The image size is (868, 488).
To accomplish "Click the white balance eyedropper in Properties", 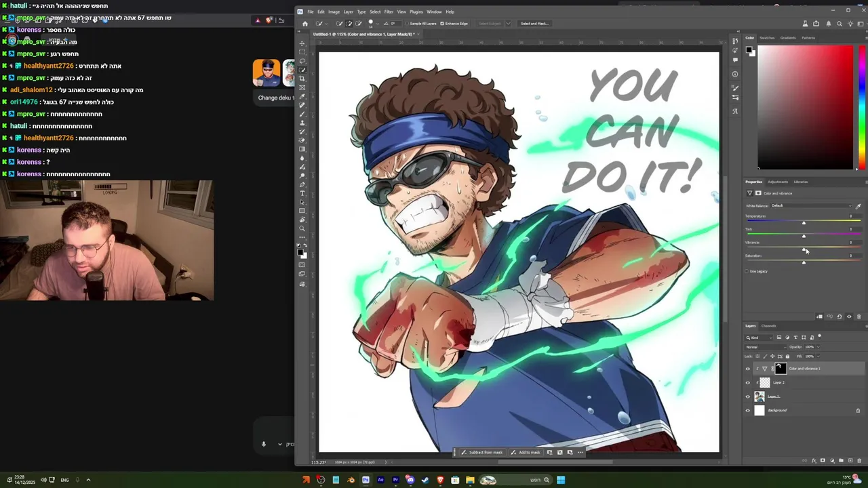I will pyautogui.click(x=859, y=206).
